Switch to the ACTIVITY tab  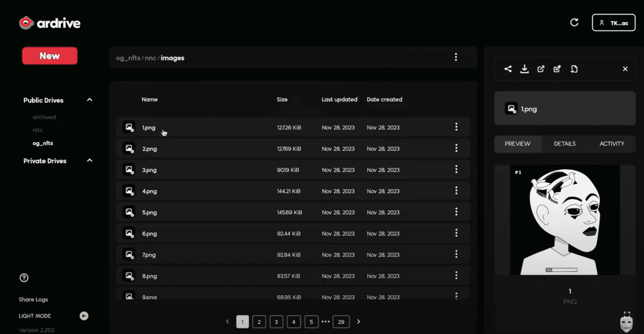(612, 144)
